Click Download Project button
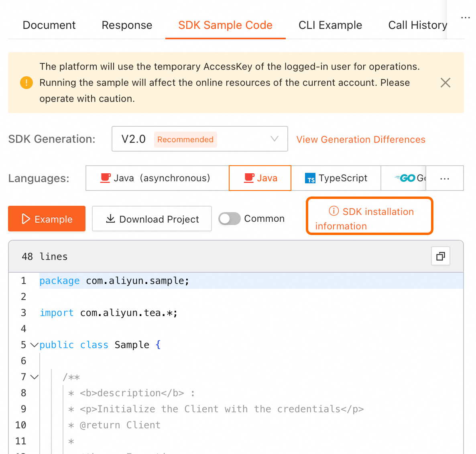Screen dimensions: 476x454 152,219
